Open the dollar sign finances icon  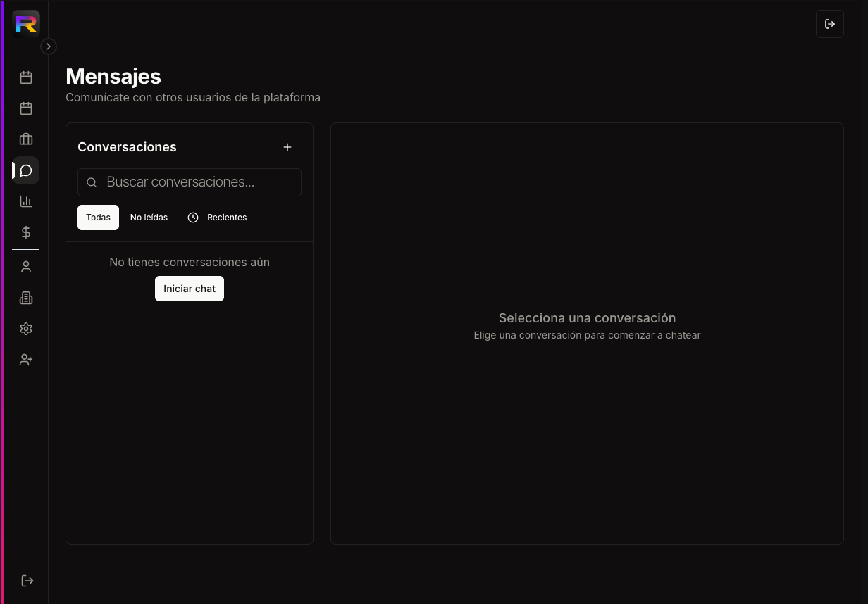point(26,232)
